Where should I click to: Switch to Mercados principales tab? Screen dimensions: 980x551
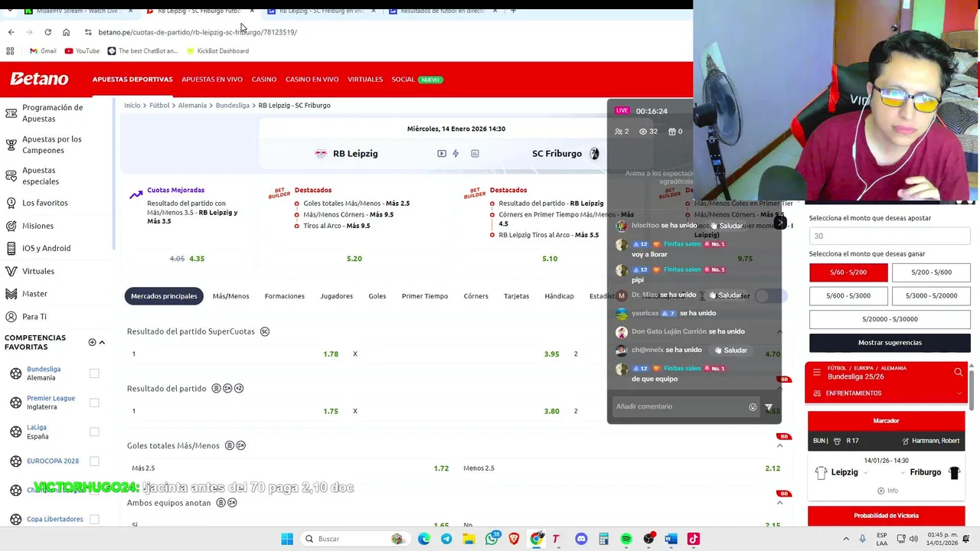(x=164, y=296)
